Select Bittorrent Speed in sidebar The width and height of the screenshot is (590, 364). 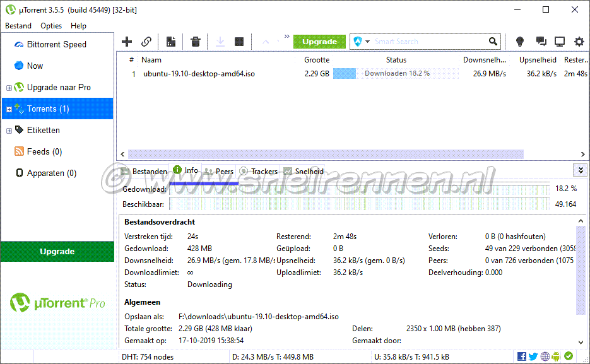(x=56, y=44)
